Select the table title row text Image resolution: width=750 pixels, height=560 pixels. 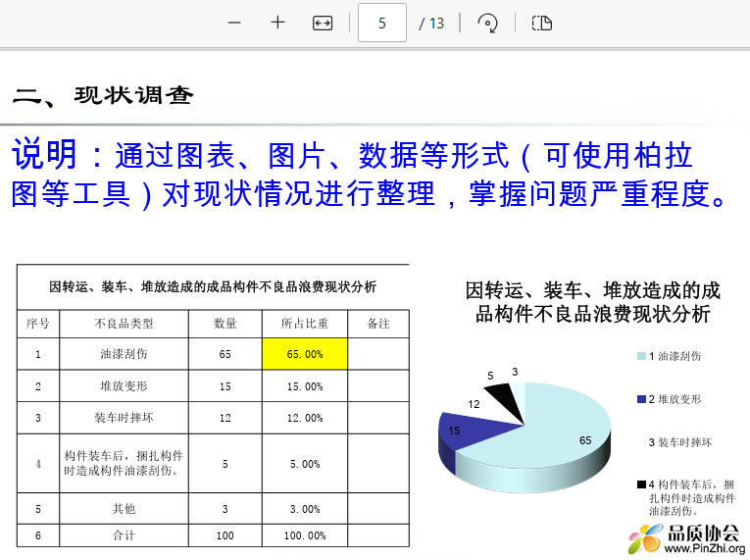[213, 286]
